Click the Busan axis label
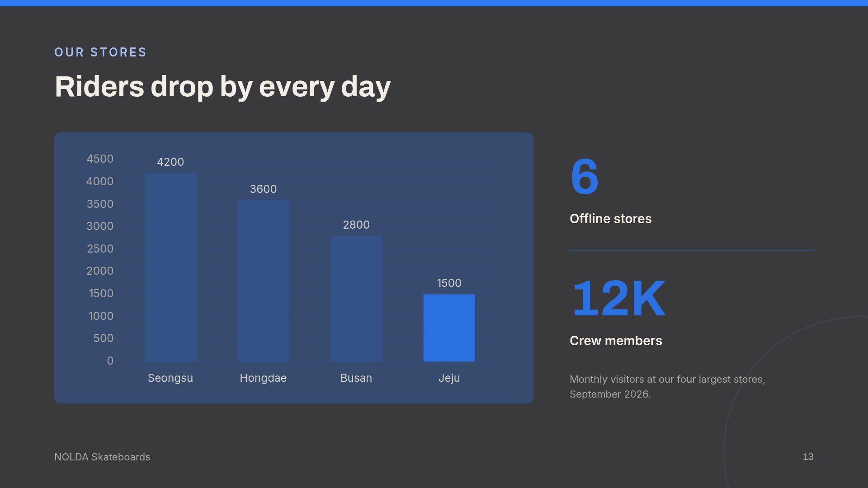The image size is (868, 488). [x=356, y=378]
